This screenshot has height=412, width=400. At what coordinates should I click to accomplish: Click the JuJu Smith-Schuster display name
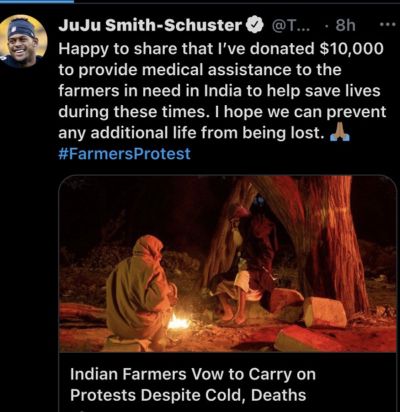[x=150, y=26]
